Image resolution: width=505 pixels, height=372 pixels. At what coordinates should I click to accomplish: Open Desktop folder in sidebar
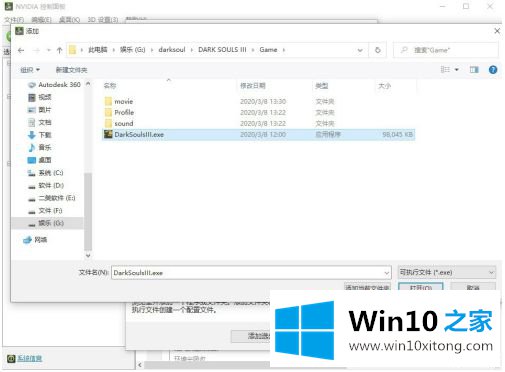click(40, 160)
